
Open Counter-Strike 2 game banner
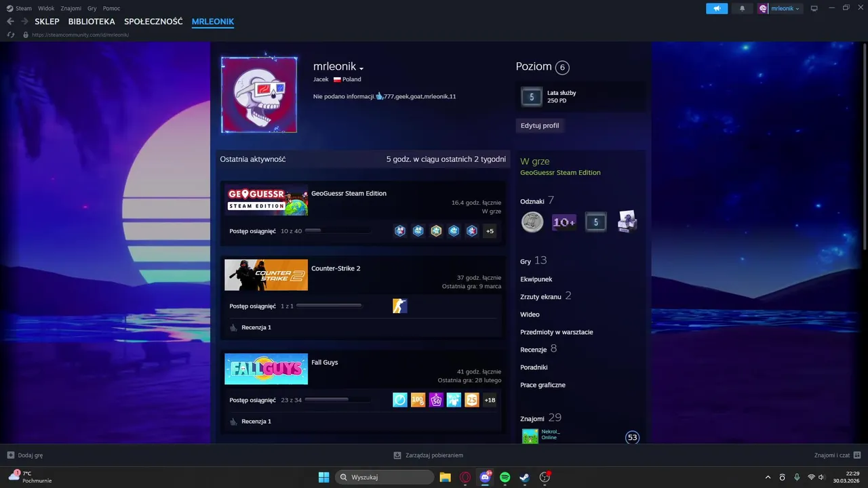(266, 275)
